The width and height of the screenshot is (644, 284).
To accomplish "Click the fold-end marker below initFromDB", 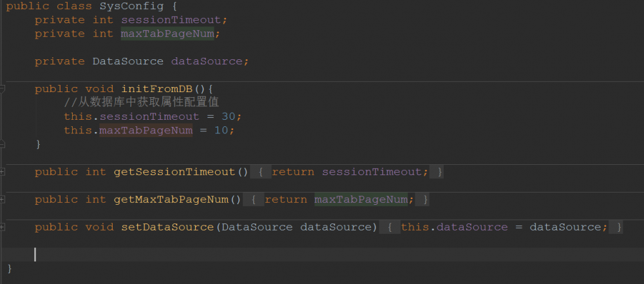I will tap(3, 144).
